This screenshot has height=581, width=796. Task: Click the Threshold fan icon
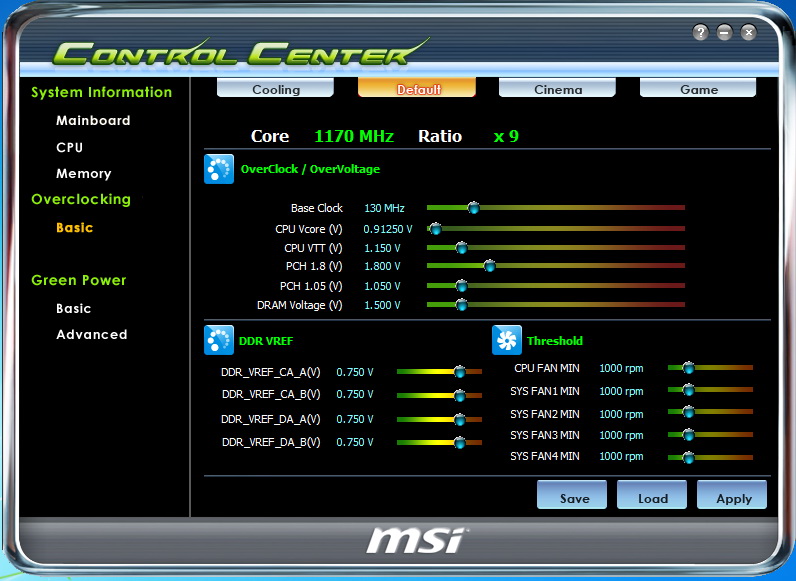[507, 340]
